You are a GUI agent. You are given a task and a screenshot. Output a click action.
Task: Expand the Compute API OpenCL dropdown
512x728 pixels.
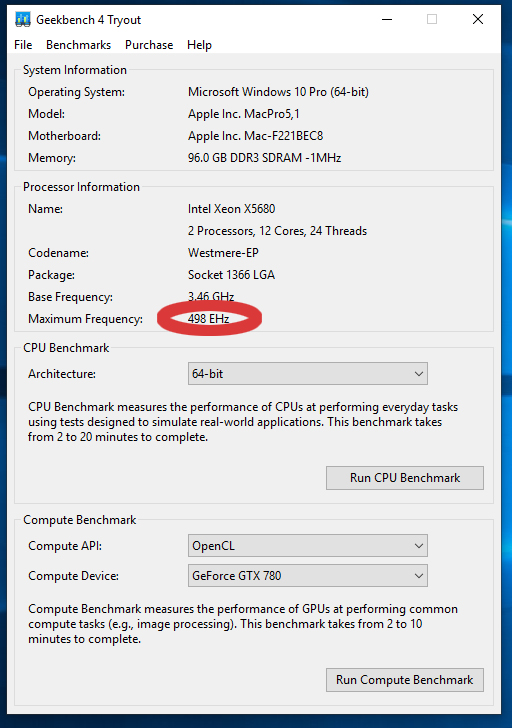click(308, 546)
